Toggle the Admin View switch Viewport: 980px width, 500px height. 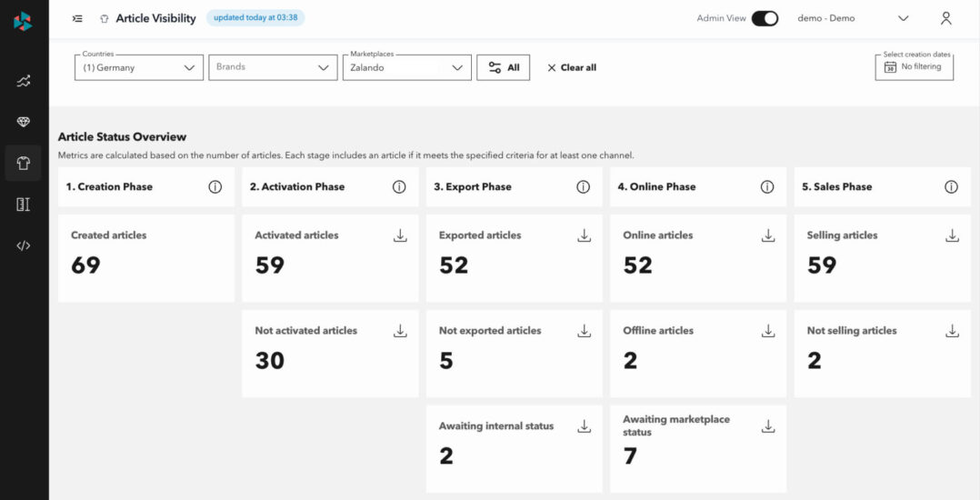tap(765, 18)
